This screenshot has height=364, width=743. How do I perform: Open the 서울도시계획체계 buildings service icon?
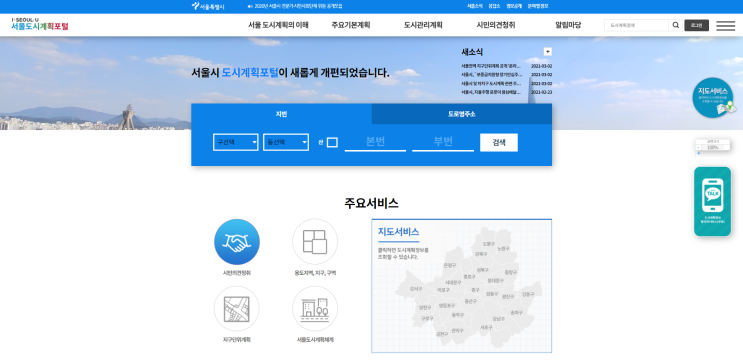pyautogui.click(x=315, y=309)
